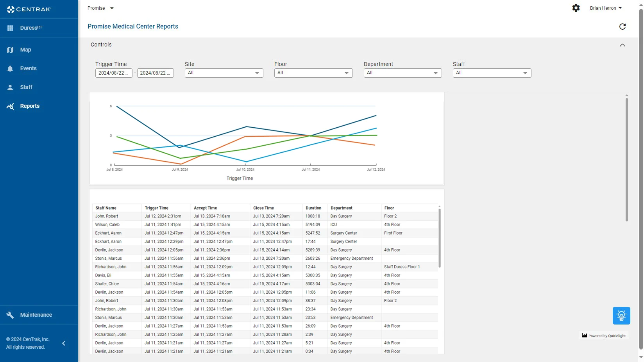Click 'Jul 11, 2024 1:41pm' trigger time cell
644x362 pixels.
pyautogui.click(x=163, y=225)
